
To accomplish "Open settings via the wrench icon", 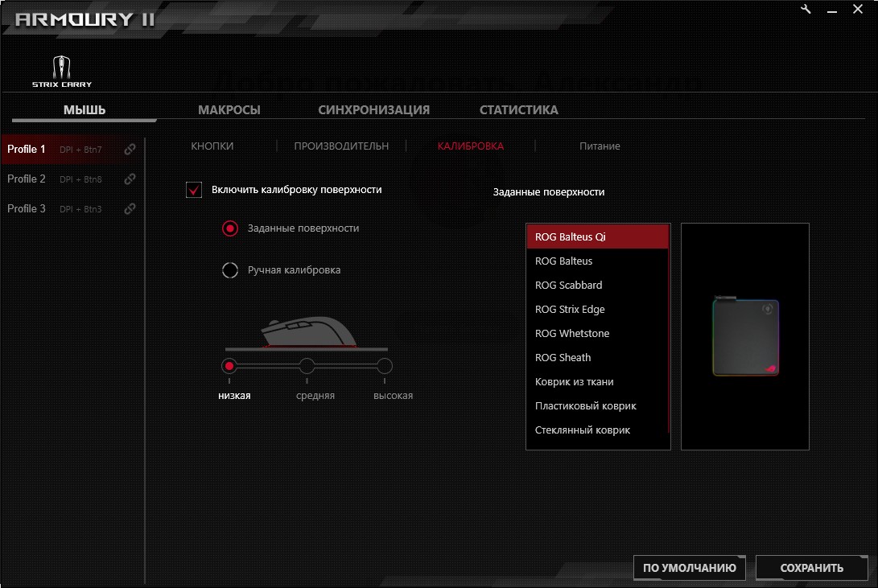I will point(806,9).
